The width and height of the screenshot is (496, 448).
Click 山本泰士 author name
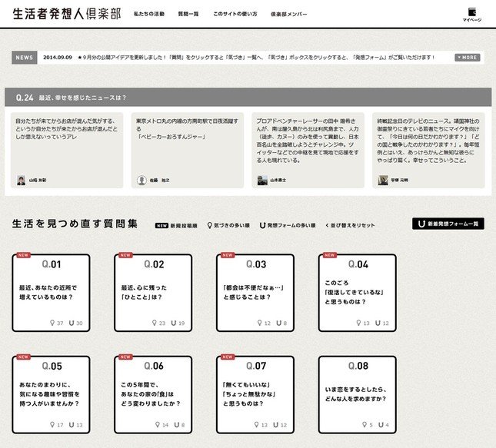[278, 181]
